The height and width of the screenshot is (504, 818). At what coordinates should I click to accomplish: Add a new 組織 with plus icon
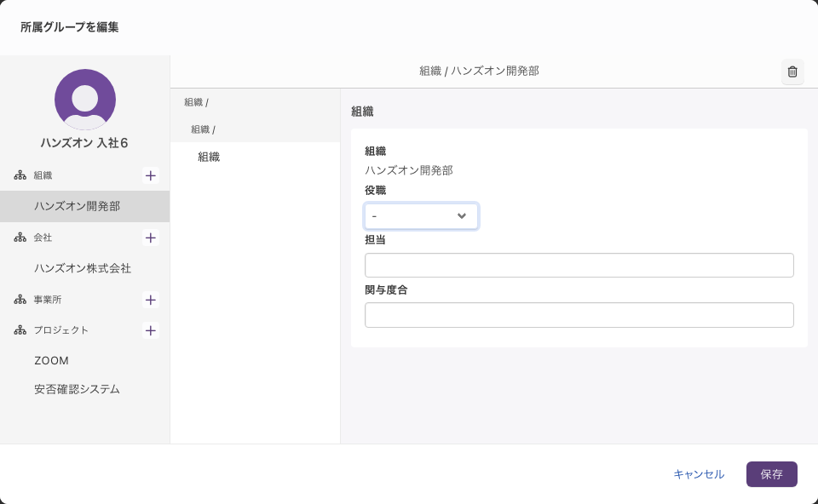coord(151,175)
